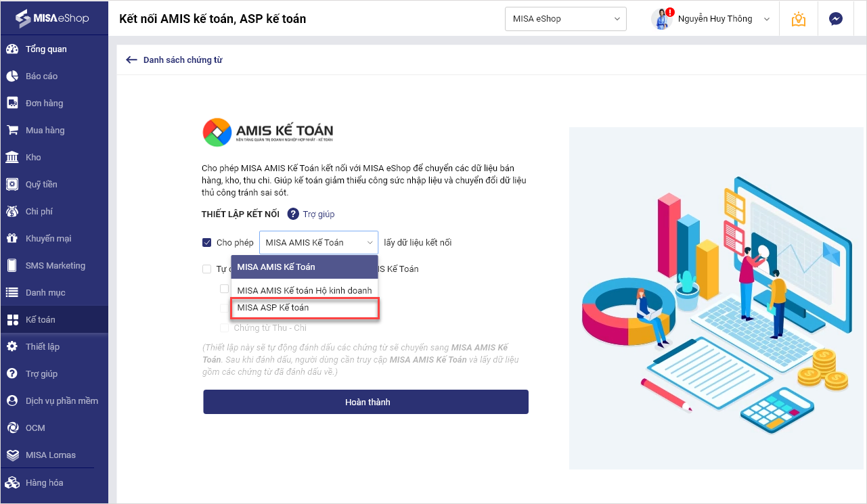Screen dimensions: 867x504
Task: Click the MISA eShop logo
Action: point(53,18)
